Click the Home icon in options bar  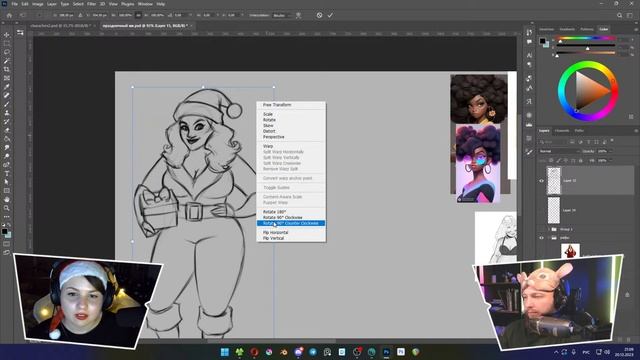(9, 16)
